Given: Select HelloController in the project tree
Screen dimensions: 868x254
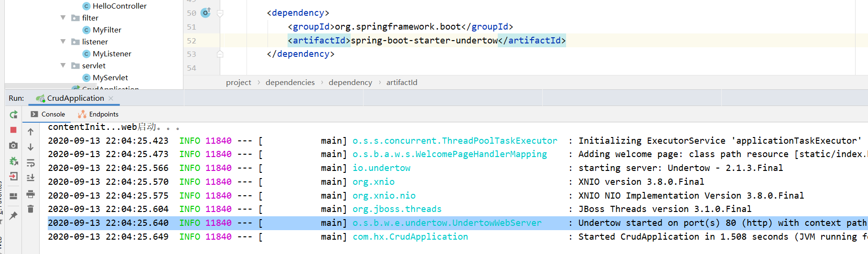Looking at the screenshot, I should [x=119, y=6].
